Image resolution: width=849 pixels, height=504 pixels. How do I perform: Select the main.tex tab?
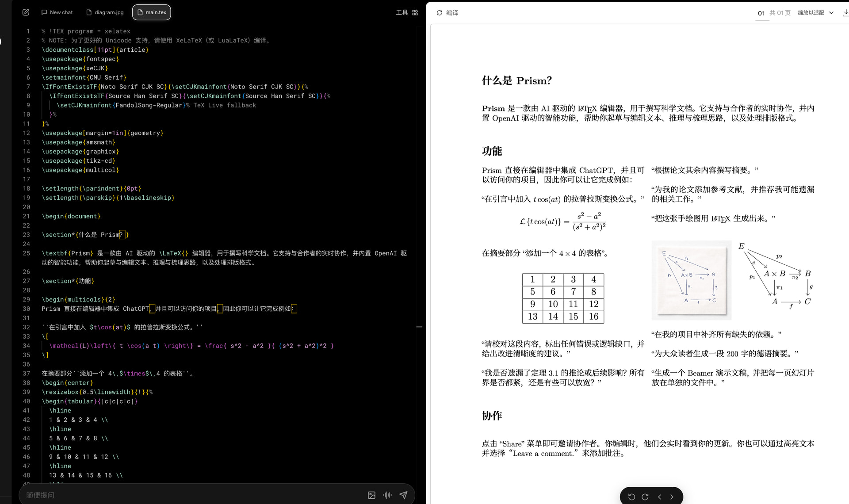(152, 12)
